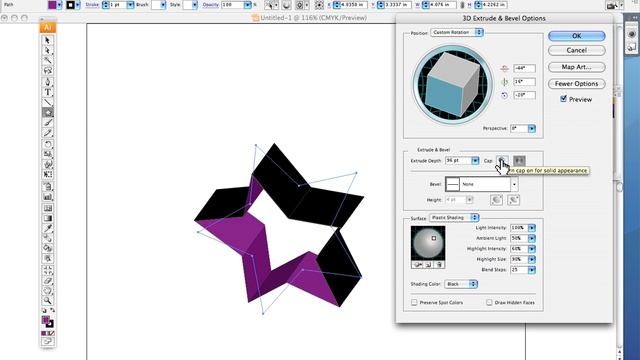Move light to back of object
Image resolution: width=640 pixels, height=360 pixels.
pos(418,265)
